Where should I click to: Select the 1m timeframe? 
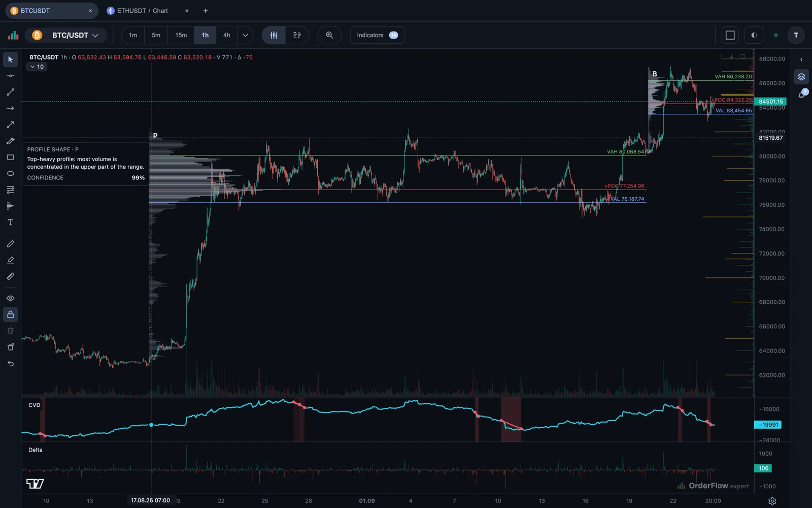tap(133, 35)
